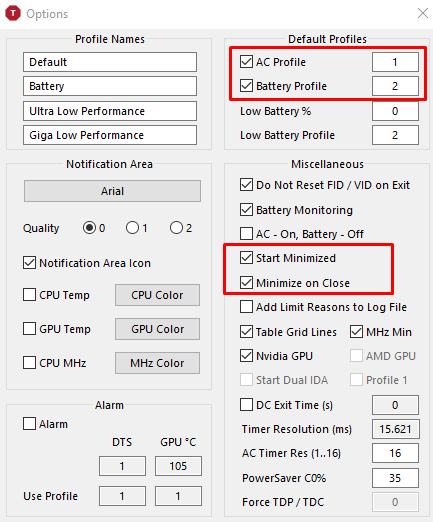The image size is (433, 522).
Task: Click the MHz Color button
Action: [157, 363]
